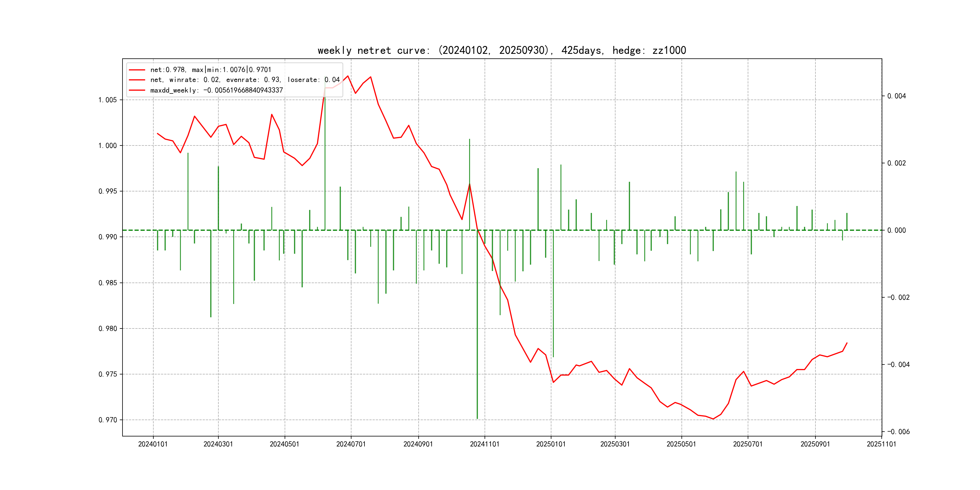The width and height of the screenshot is (980, 490).
Task: Click legend entry 'net:0.978, max|min'
Action: [211, 70]
